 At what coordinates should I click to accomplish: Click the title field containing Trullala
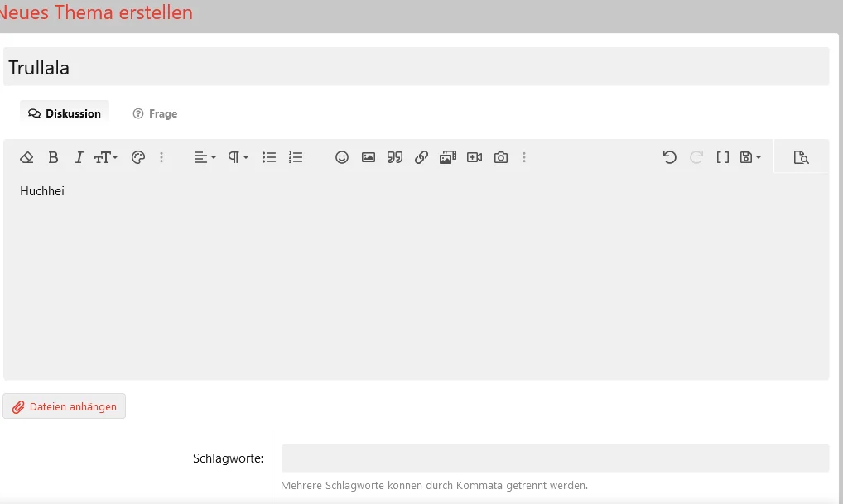417,67
